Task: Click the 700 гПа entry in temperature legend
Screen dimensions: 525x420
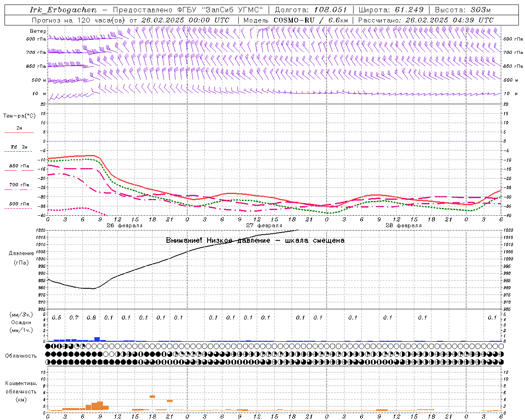Action: pos(19,185)
